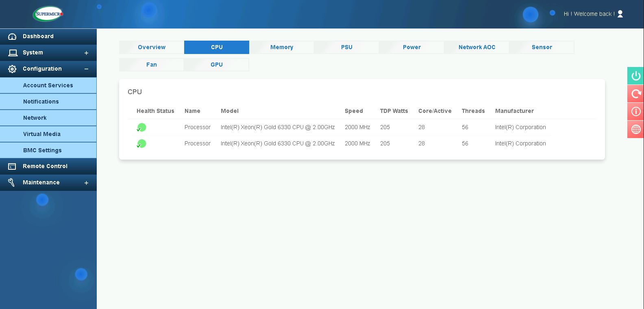The image size is (644, 309).
Task: Click the TDP Watts column header
Action: (394, 111)
